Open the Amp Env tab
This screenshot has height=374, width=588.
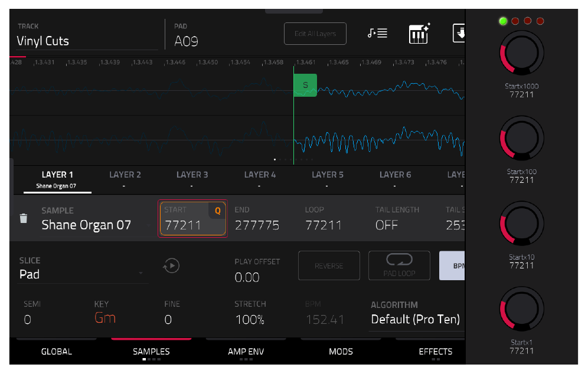pyautogui.click(x=246, y=351)
